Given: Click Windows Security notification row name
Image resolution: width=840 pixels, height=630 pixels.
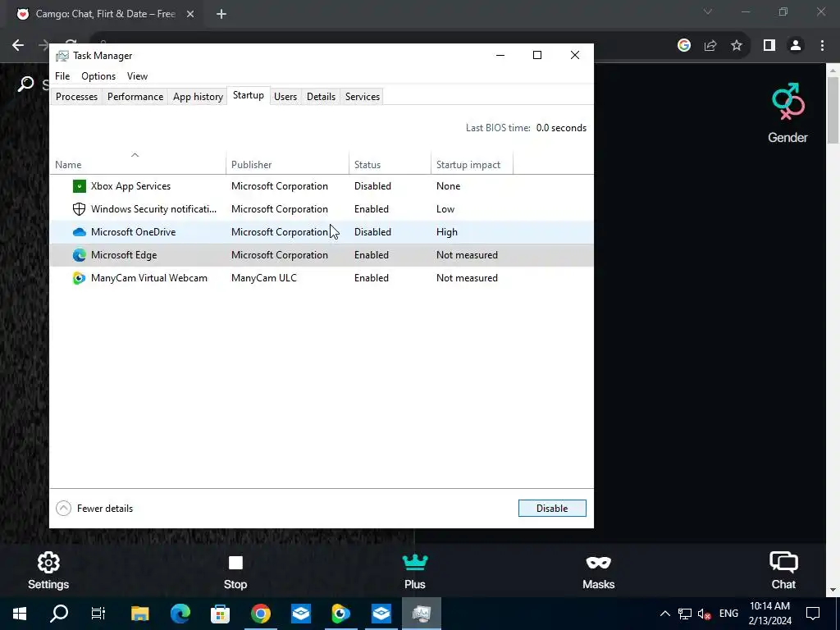Looking at the screenshot, I should 153,209.
